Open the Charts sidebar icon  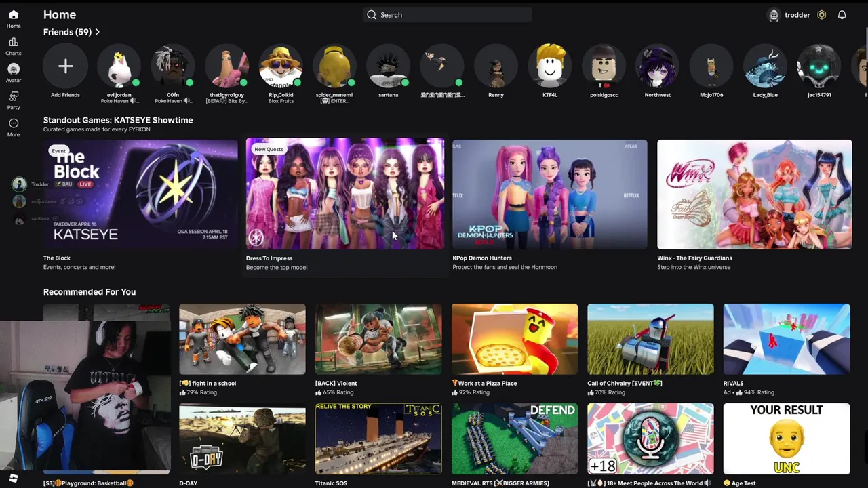[x=14, y=42]
